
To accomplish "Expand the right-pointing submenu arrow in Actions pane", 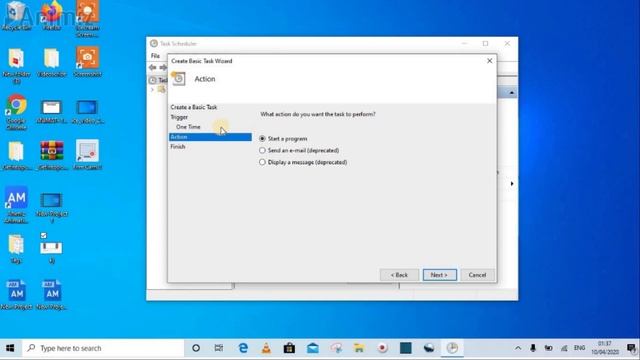I will pyautogui.click(x=512, y=184).
